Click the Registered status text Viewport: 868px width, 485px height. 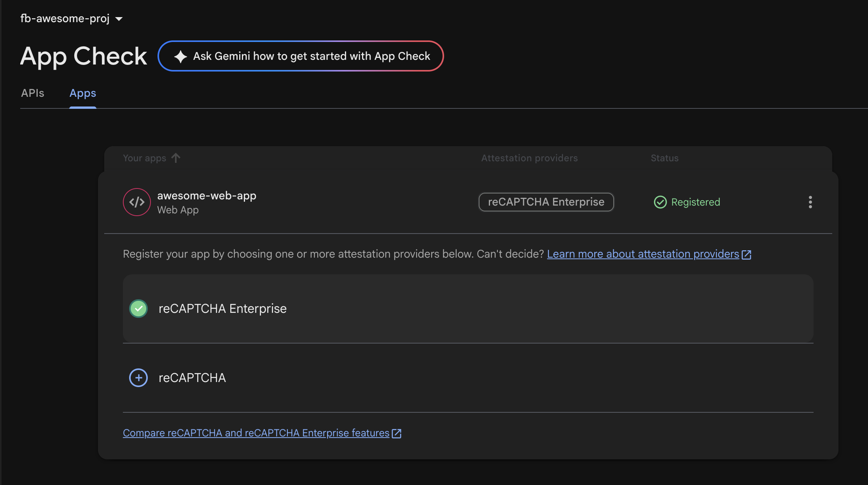[x=696, y=202]
